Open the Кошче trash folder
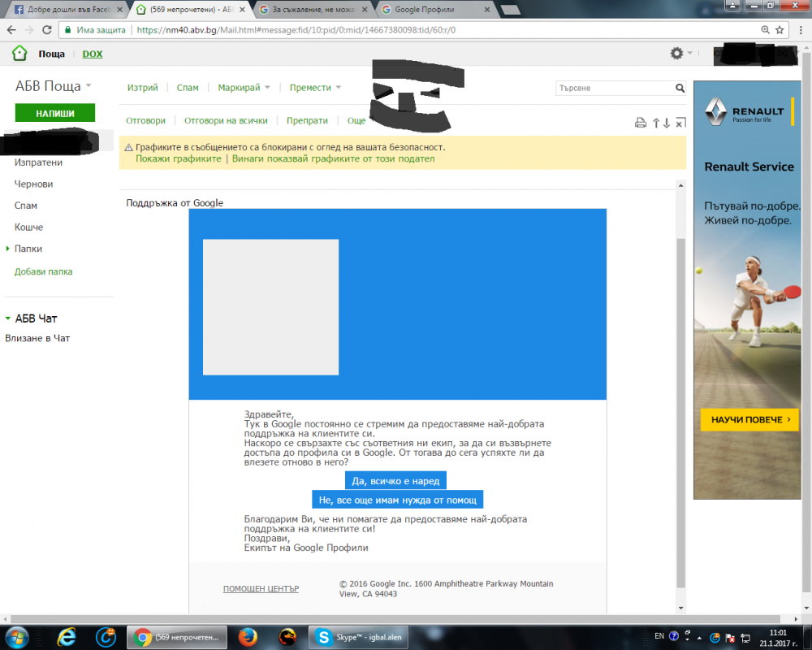This screenshot has width=812, height=650. (28, 227)
